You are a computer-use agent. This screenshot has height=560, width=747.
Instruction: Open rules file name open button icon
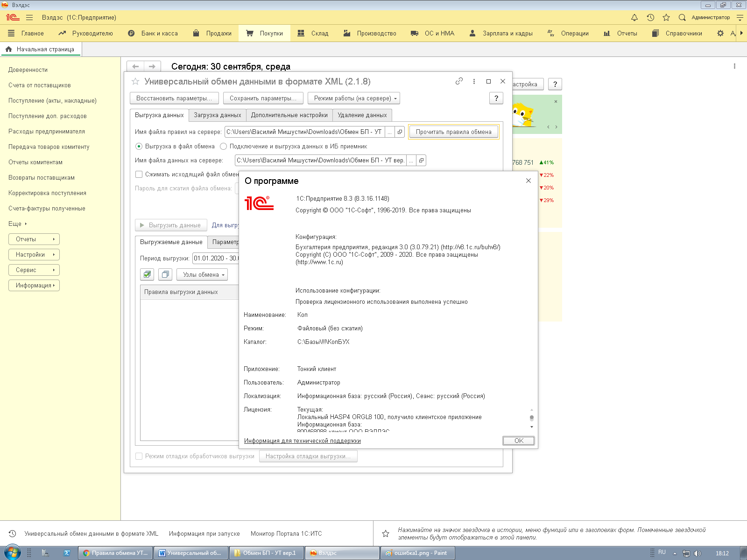[x=400, y=132]
